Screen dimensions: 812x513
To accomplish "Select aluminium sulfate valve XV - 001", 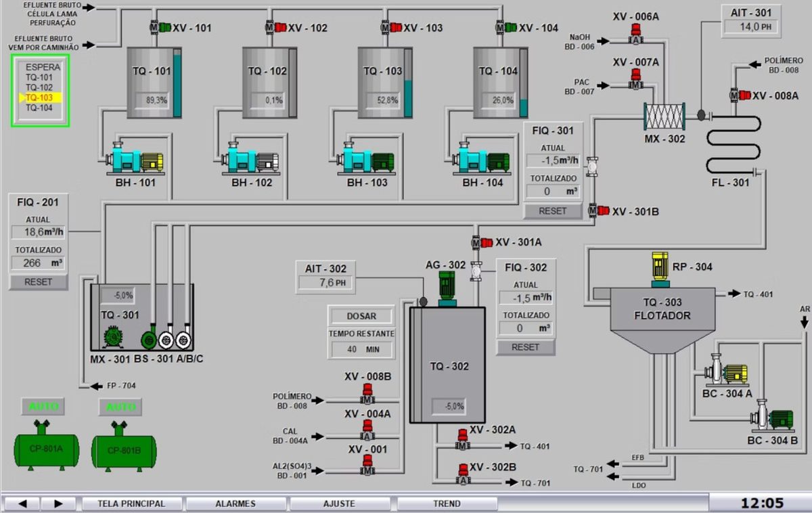I will point(367,466).
